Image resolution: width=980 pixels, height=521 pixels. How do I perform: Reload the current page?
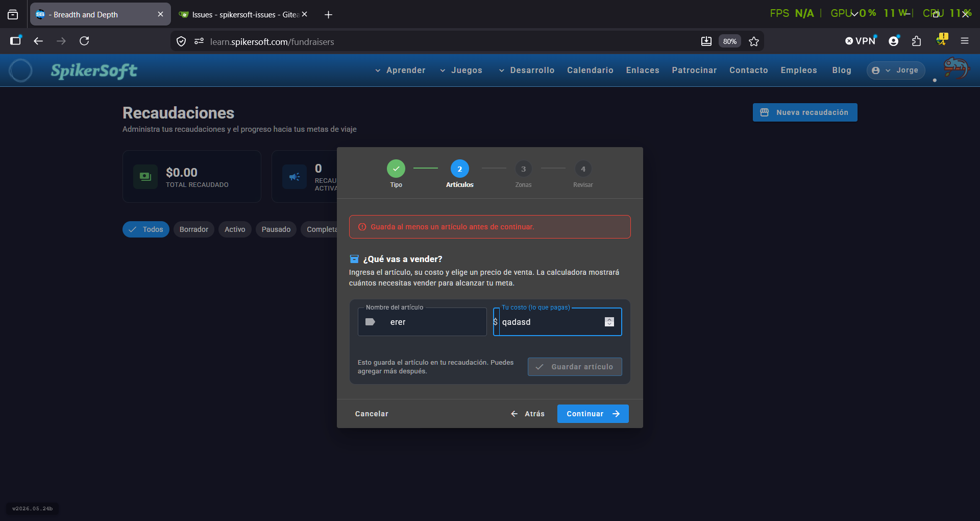(84, 41)
